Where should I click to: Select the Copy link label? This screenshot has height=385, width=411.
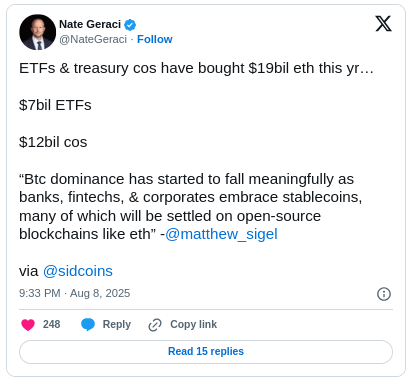point(193,324)
